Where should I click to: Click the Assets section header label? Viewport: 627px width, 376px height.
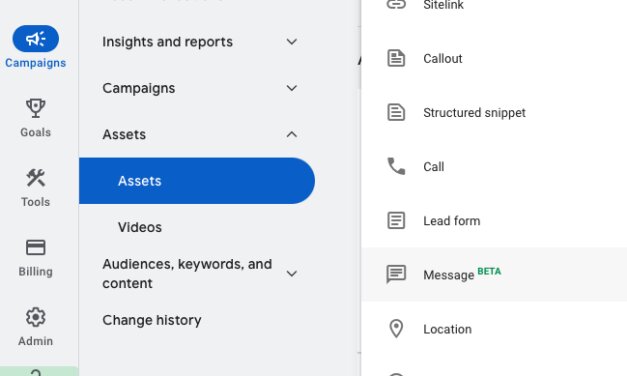click(x=124, y=134)
